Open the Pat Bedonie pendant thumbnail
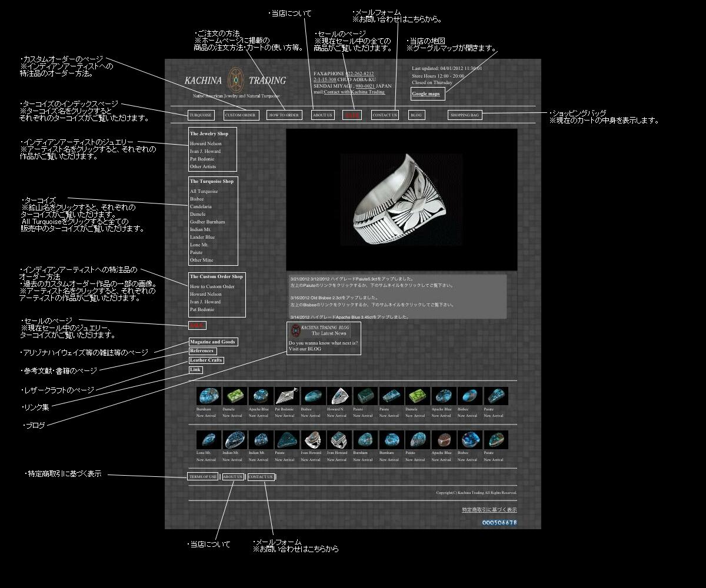This screenshot has width=706, height=588. 287,396
